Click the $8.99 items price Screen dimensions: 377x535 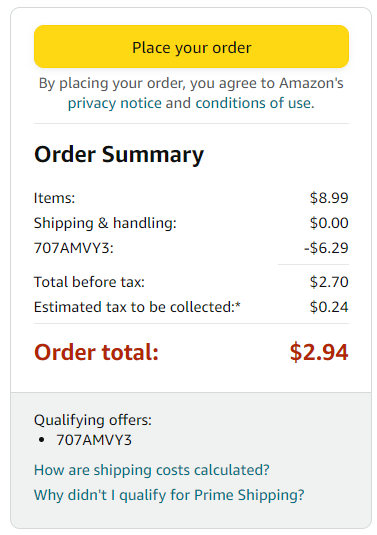click(329, 198)
